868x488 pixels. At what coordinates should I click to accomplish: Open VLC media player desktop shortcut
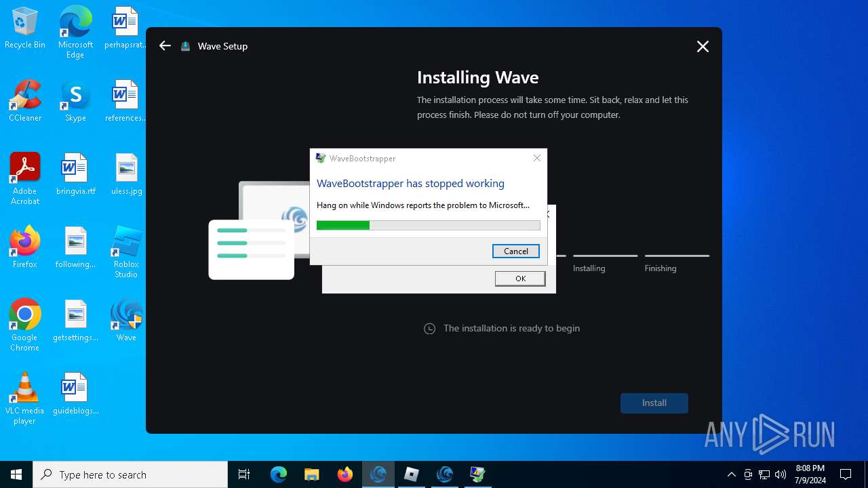click(25, 399)
